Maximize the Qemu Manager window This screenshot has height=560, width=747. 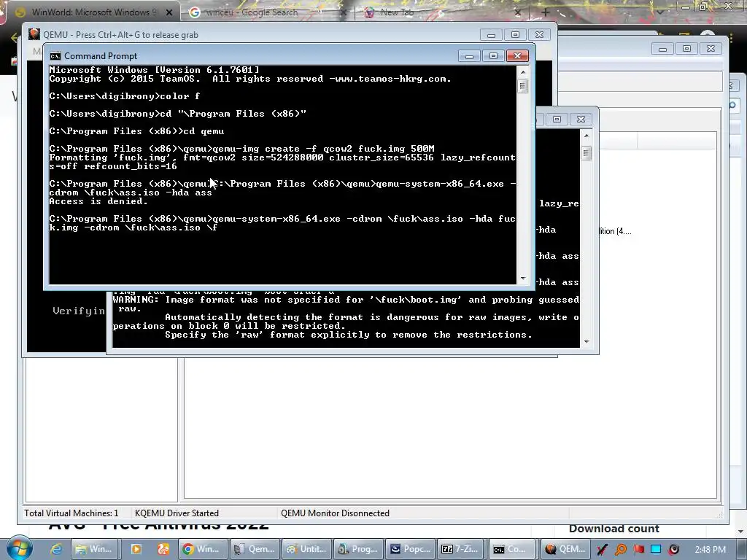tap(686, 49)
